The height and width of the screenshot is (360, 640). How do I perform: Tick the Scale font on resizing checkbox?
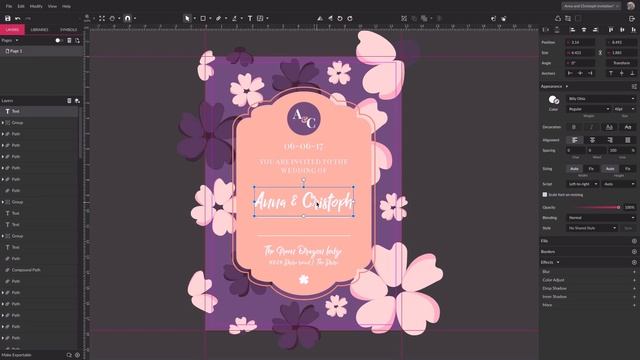point(544,195)
